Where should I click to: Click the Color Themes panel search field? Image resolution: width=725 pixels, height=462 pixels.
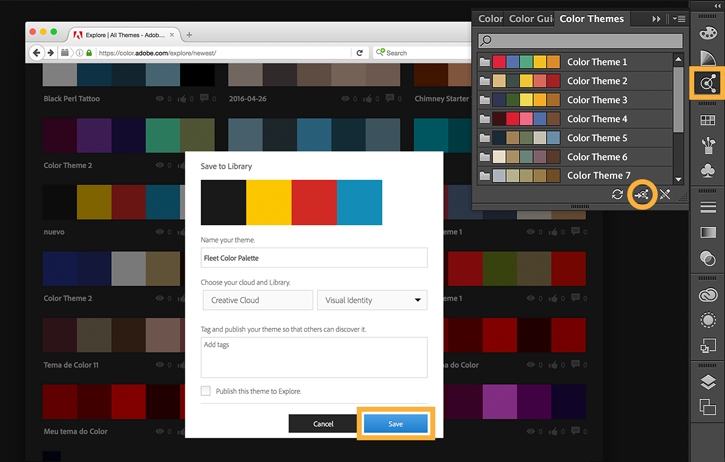(x=580, y=41)
